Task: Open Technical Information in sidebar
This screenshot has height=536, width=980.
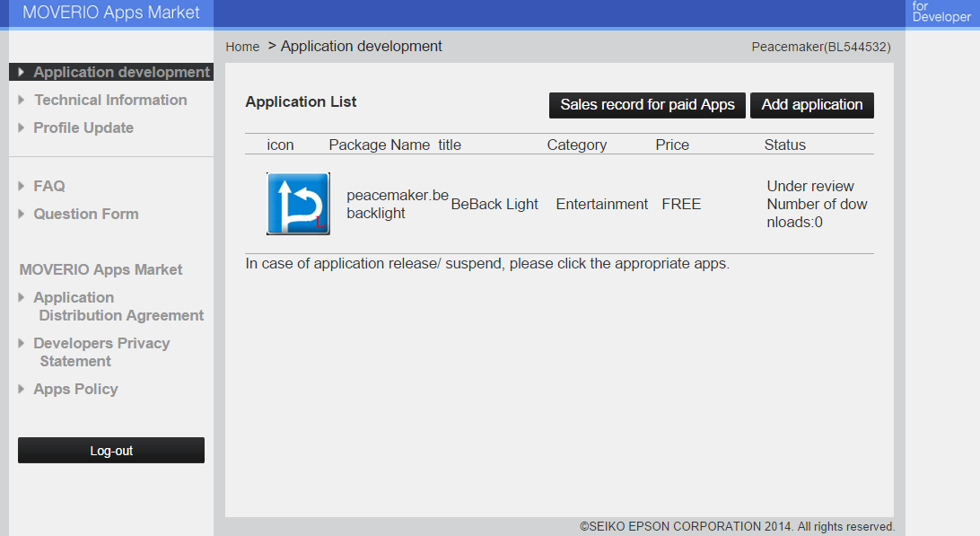Action: (110, 100)
